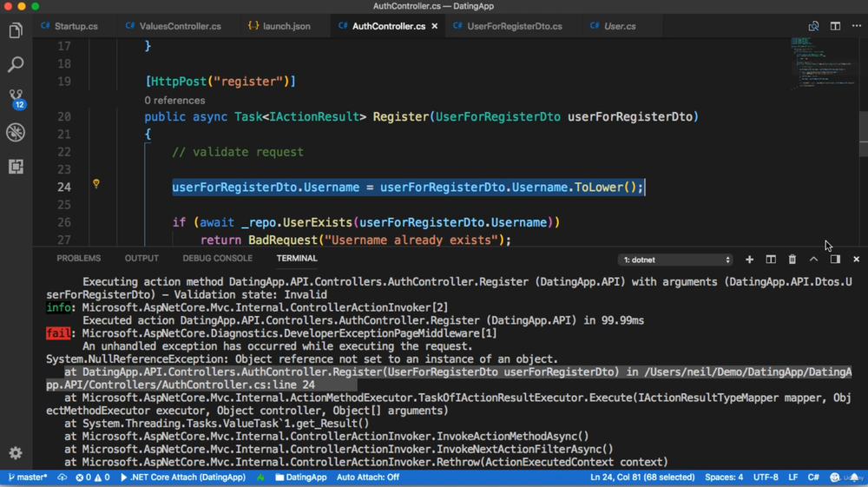The image size is (868, 487).
Task: Click line number 24 in gutter
Action: click(x=64, y=187)
